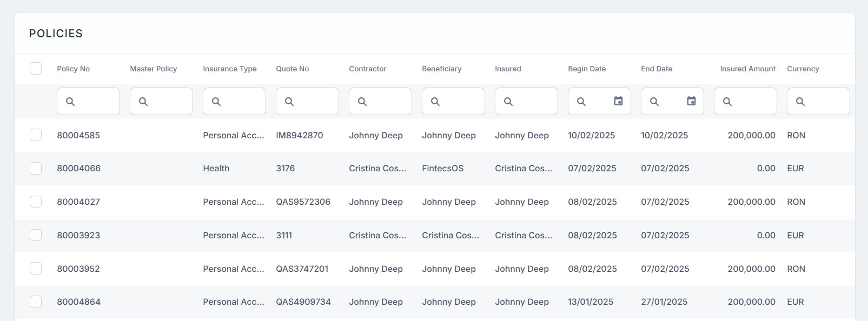Open the Begin Date calendar picker
Viewport: 868px width, 321px height.
(618, 101)
